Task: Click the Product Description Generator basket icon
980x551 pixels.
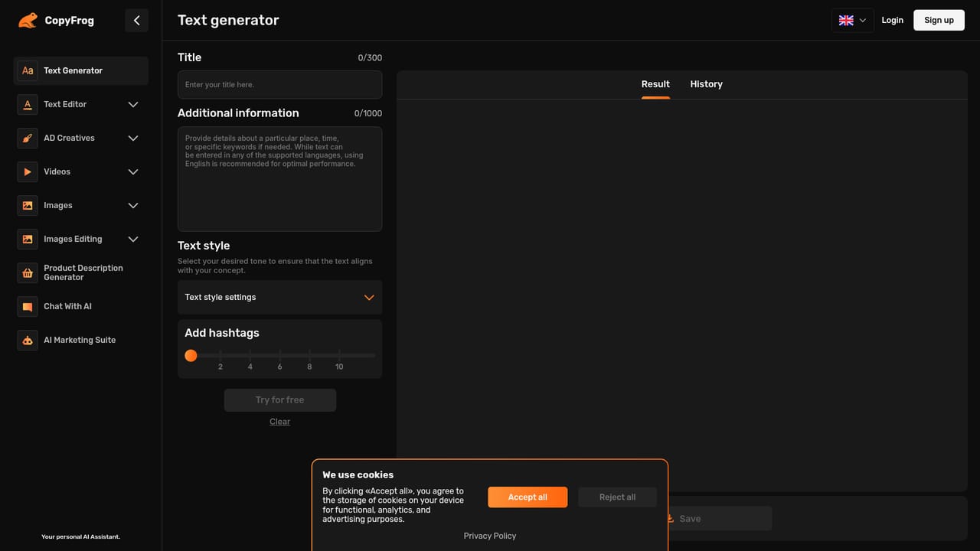Action: coord(28,272)
